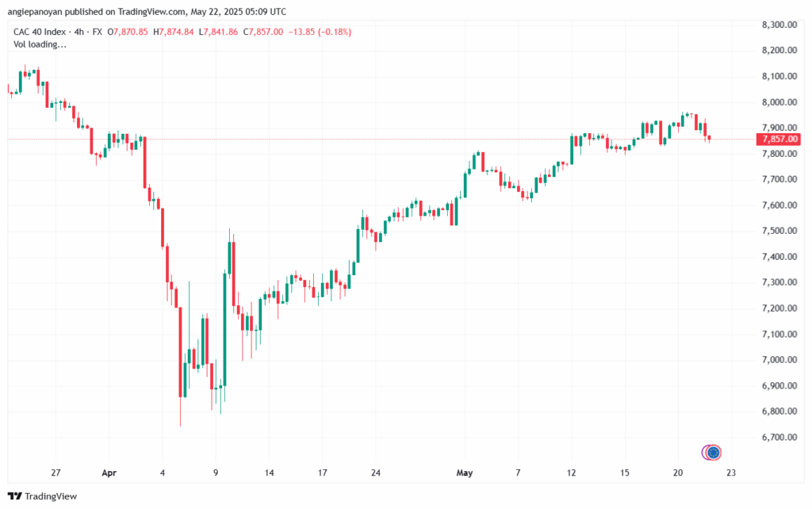Click the 7,000.00 level on price scale

pyautogui.click(x=779, y=360)
